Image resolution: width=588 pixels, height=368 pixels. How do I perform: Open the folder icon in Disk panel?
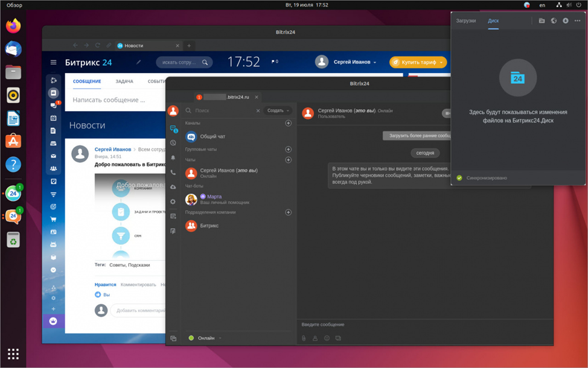(x=542, y=21)
